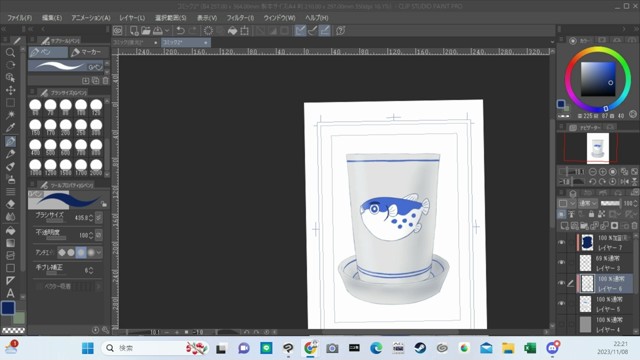Click the main drawing color dark blue swatch
This screenshot has width=640, height=360.
8,308
